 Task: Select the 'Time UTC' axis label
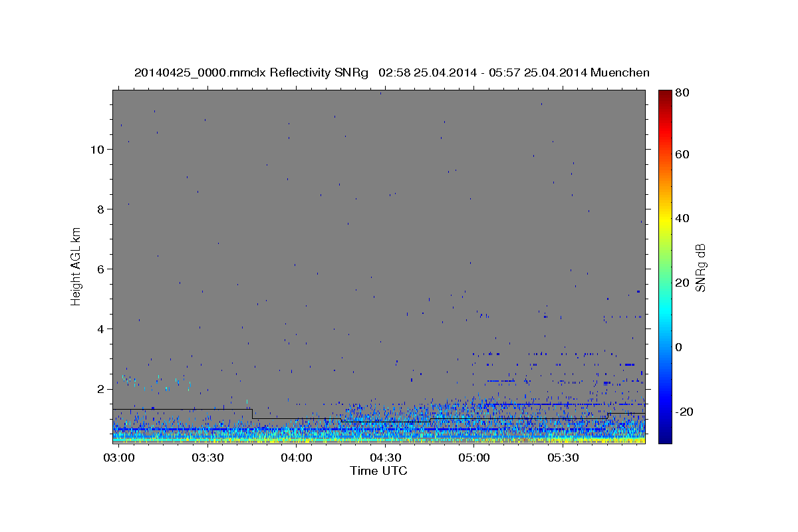pos(378,471)
